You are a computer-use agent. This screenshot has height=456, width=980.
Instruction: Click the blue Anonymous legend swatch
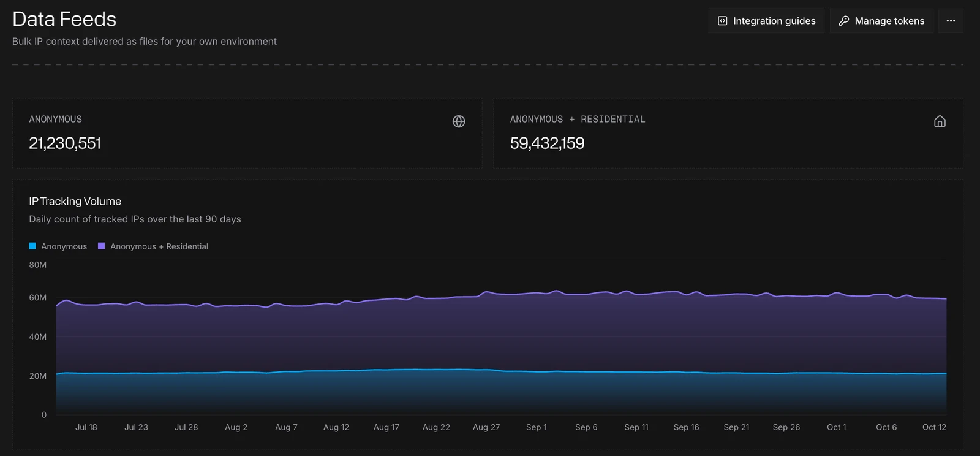pyautogui.click(x=32, y=246)
